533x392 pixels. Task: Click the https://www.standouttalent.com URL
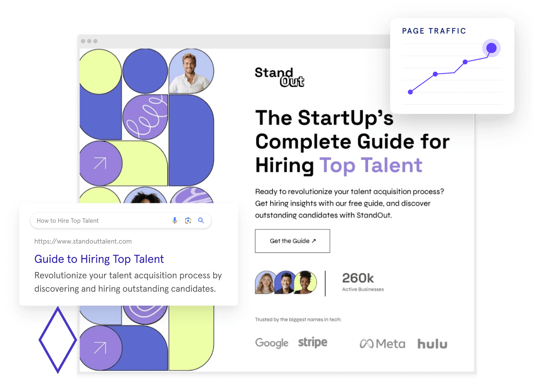point(83,241)
